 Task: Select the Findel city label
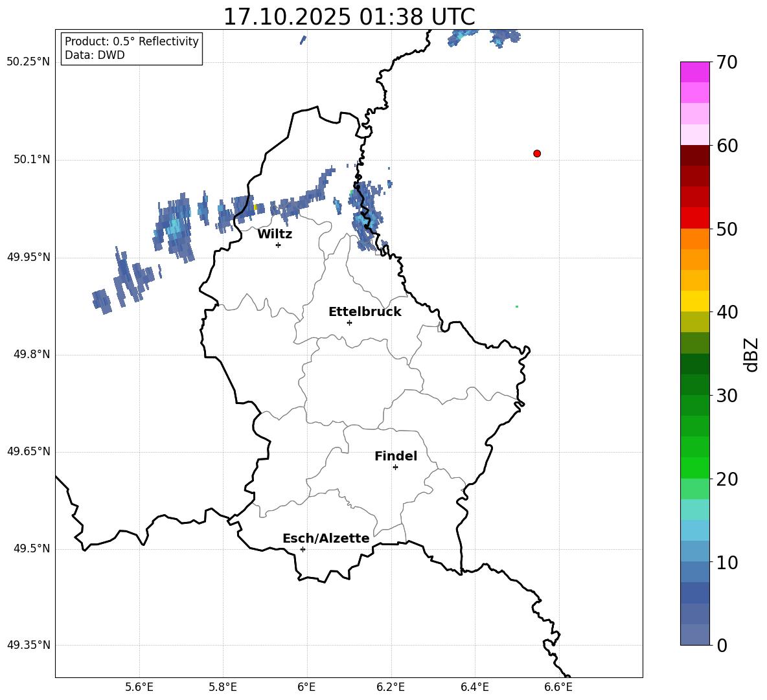(x=396, y=456)
